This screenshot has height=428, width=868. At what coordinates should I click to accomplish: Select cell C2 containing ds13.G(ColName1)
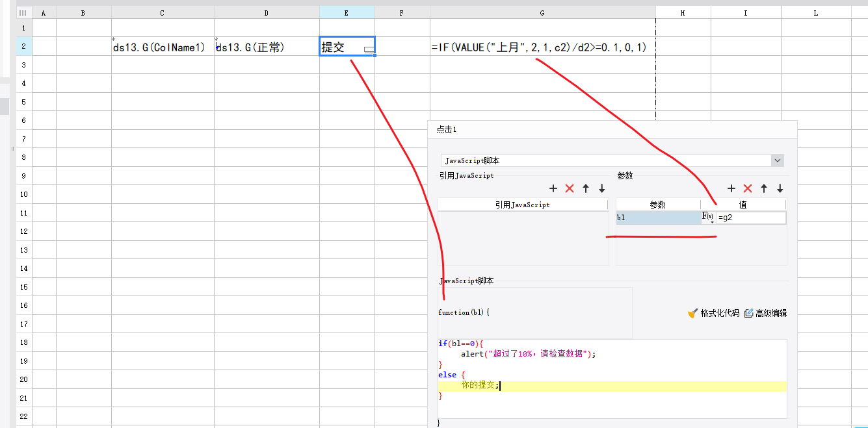[163, 47]
